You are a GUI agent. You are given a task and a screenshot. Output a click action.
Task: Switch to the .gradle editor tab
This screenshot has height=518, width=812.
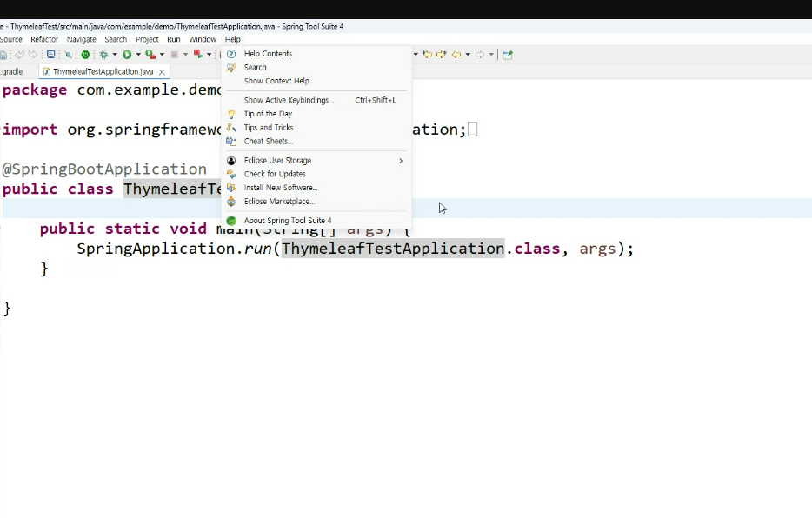point(11,72)
